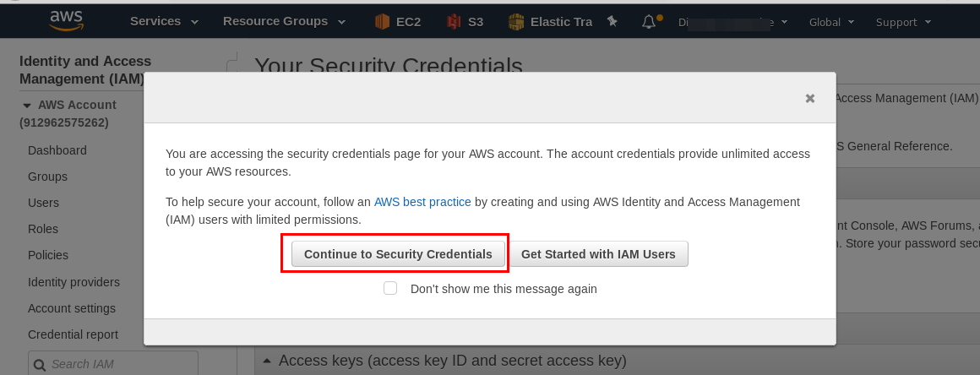Screen dimensions: 980x375
Task: Open the EC2 service shortcut icon
Action: pyautogui.click(x=382, y=22)
